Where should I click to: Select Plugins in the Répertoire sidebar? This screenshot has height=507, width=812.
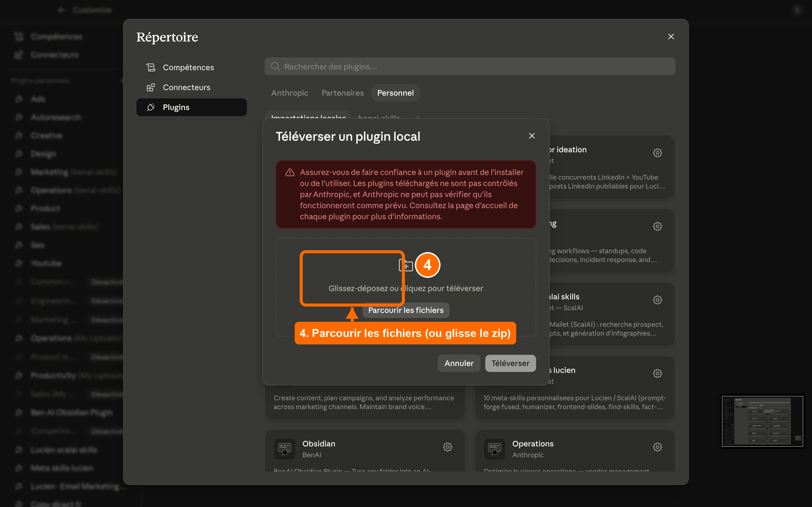click(192, 107)
